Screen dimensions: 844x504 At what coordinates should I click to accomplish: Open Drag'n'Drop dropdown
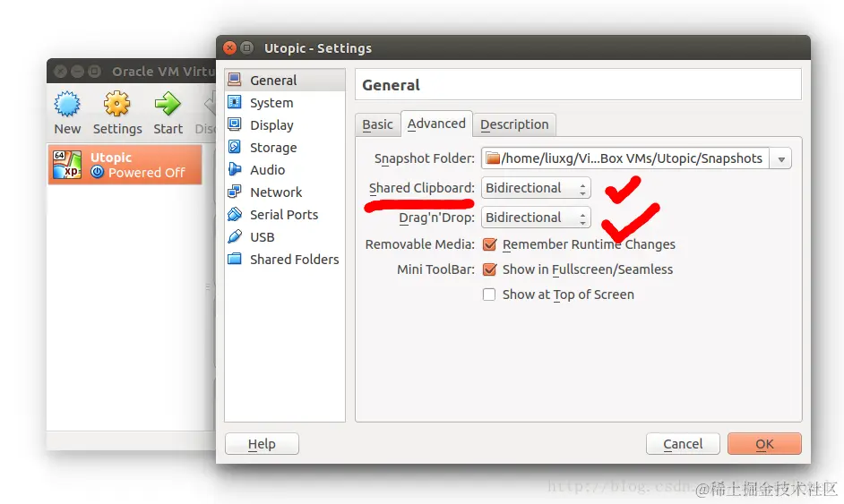[536, 218]
